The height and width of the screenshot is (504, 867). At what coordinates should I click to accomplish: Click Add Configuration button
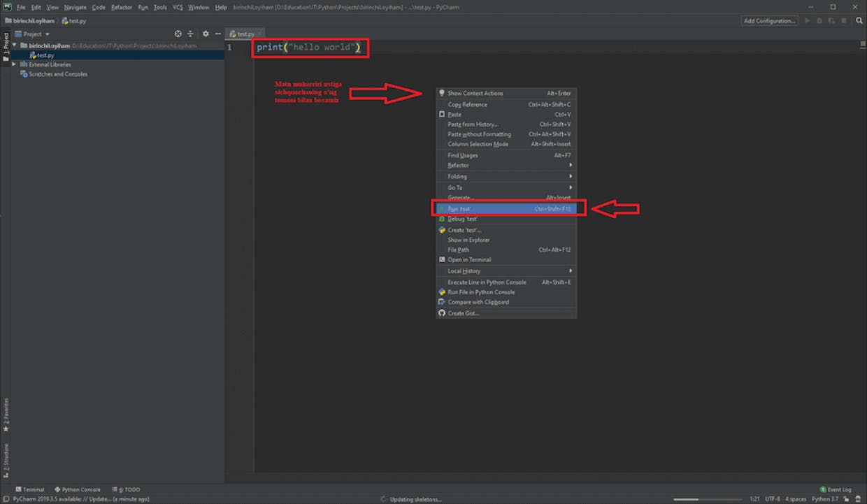[769, 21]
